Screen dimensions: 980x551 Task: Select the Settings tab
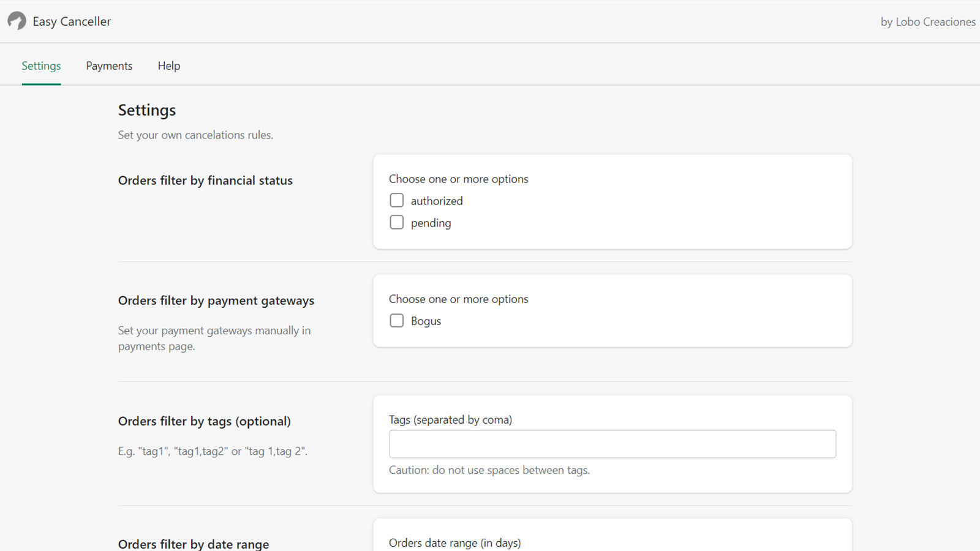point(40,66)
